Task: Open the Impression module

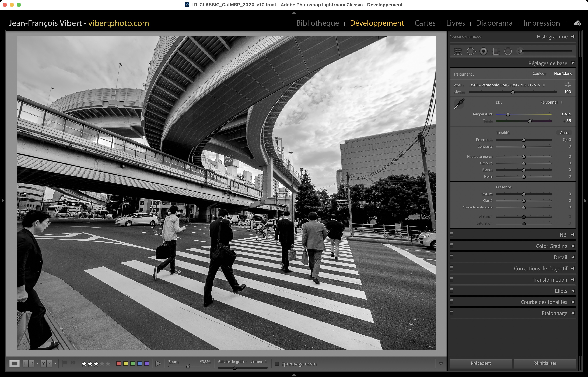Action: click(x=541, y=23)
